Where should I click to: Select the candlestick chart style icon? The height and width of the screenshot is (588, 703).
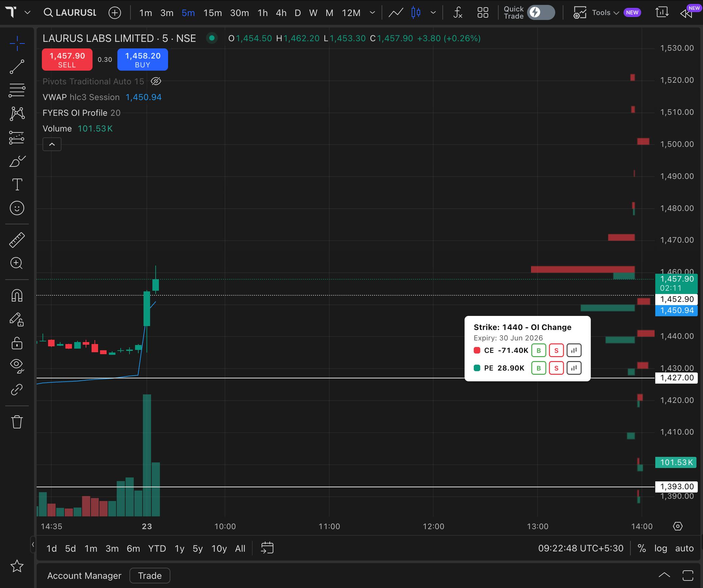tap(416, 13)
